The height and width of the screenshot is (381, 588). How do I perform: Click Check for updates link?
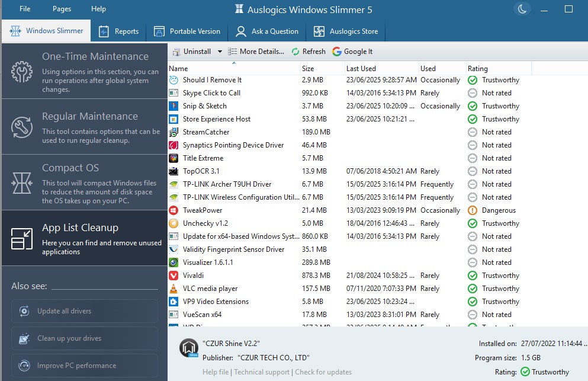[x=323, y=372]
